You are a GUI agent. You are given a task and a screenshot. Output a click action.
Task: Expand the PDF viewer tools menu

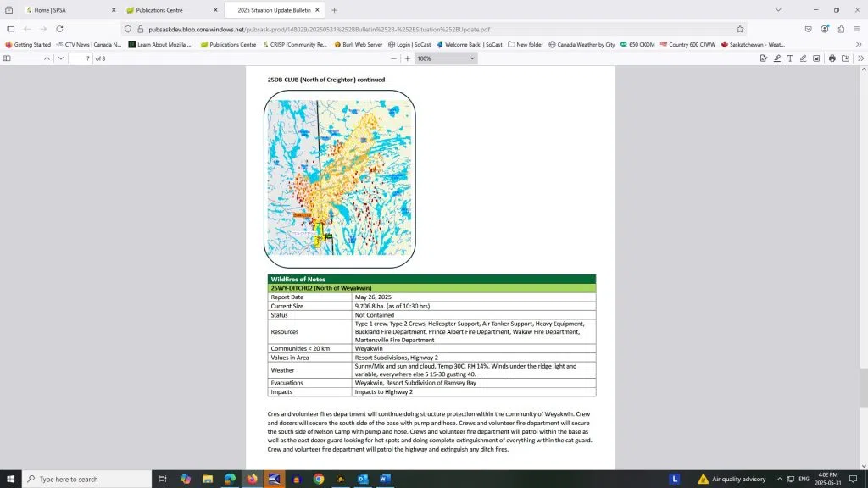pos(860,58)
